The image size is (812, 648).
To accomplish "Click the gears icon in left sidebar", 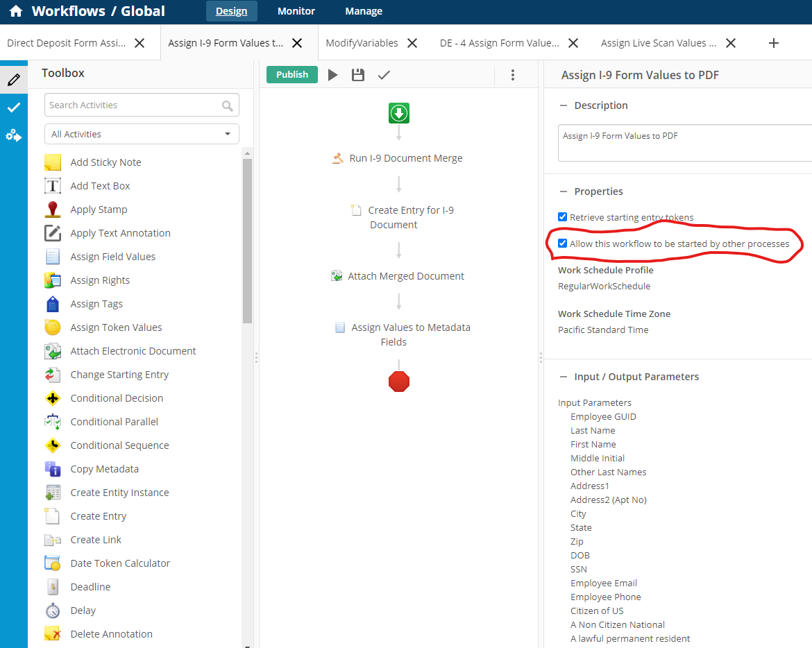I will (13, 135).
